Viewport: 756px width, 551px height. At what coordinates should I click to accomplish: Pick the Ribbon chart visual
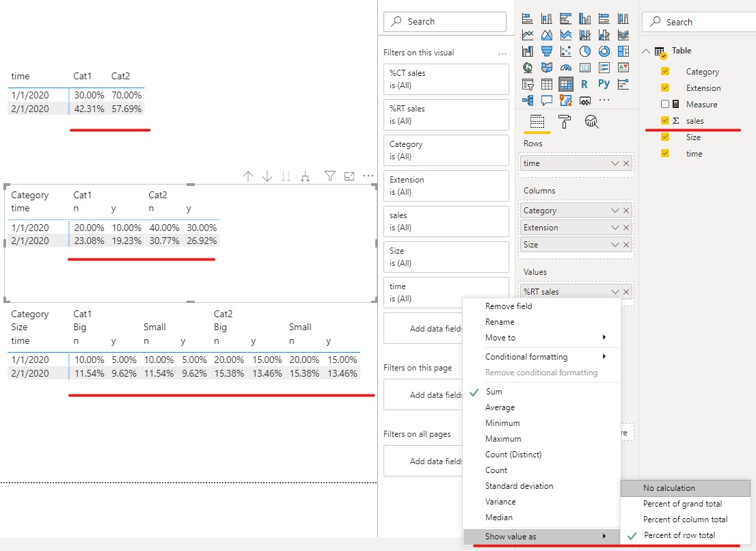pos(623,35)
